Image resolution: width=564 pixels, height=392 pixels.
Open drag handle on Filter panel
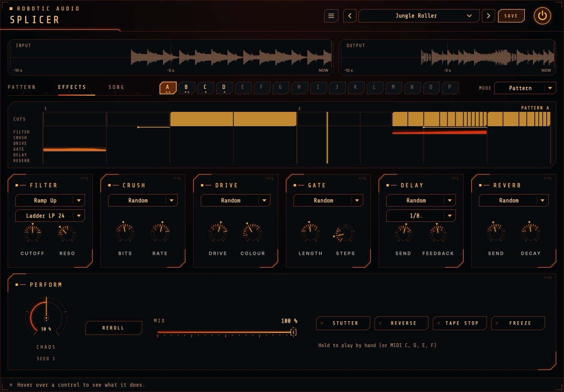(x=84, y=178)
